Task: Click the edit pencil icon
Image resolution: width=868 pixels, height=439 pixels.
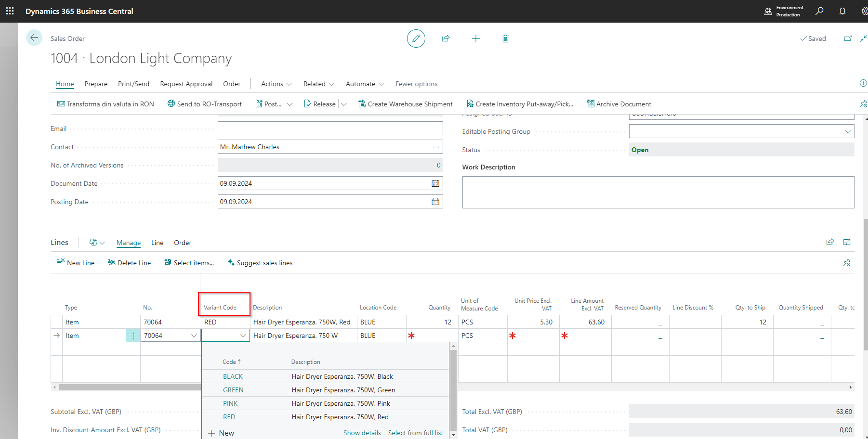Action: 416,39
